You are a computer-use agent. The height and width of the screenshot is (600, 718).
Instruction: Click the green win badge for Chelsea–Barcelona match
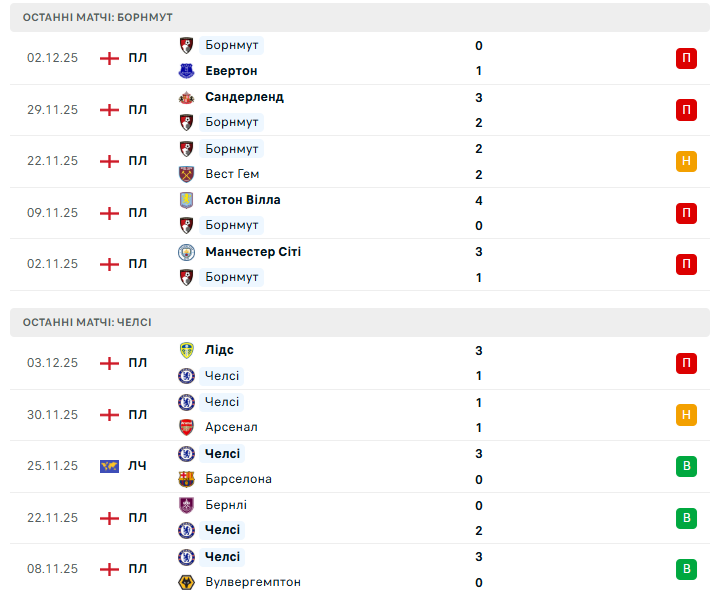(686, 466)
